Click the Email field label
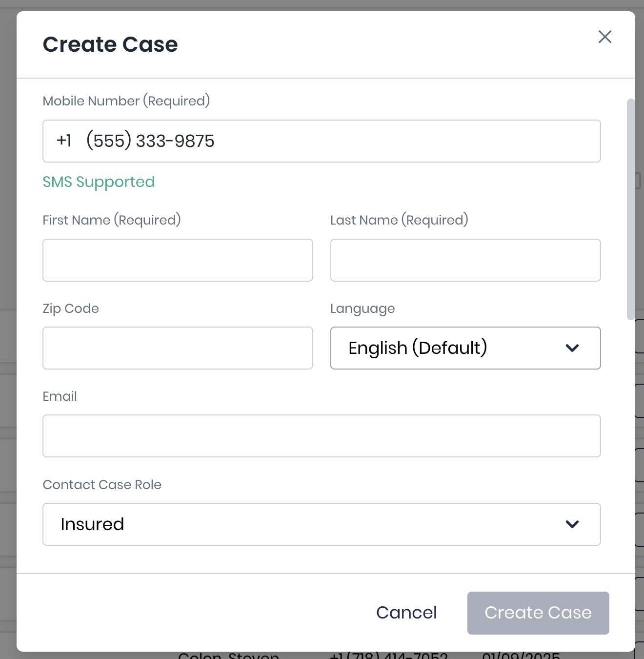 (60, 396)
